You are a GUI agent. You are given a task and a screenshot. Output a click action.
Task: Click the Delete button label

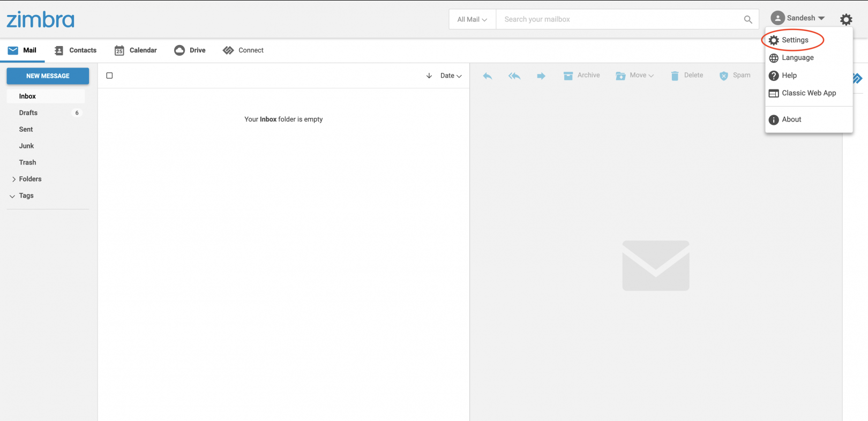coord(693,76)
